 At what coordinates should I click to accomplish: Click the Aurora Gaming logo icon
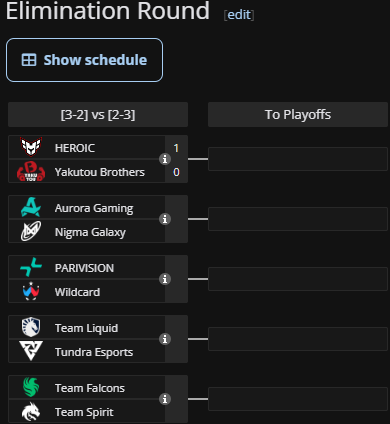coord(31,207)
